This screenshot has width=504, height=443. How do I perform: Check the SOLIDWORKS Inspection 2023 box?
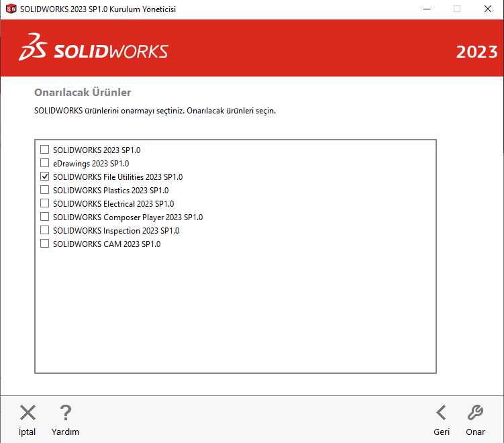pos(45,230)
